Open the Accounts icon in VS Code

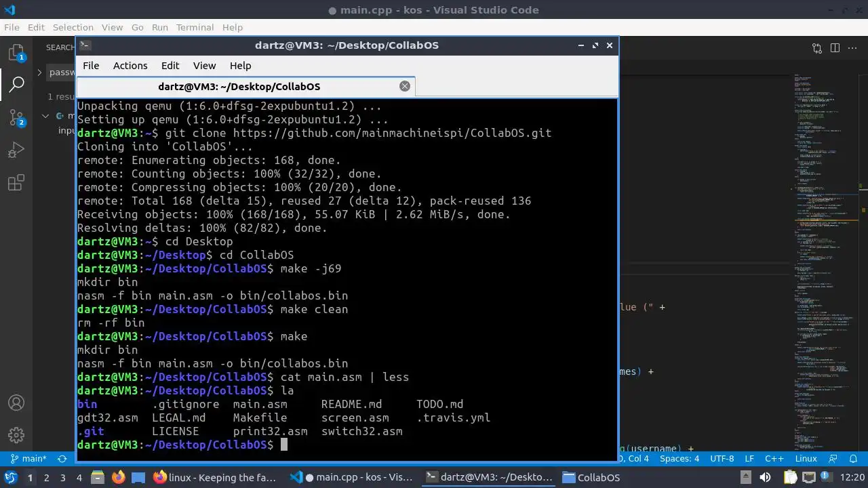[16, 403]
